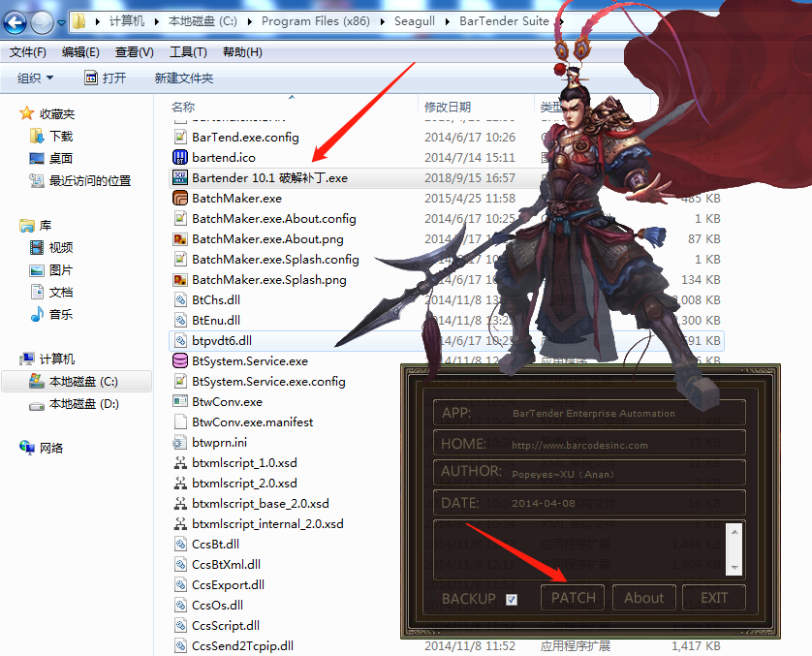
Task: Click the BatchMaker.exe application icon
Action: click(x=179, y=199)
